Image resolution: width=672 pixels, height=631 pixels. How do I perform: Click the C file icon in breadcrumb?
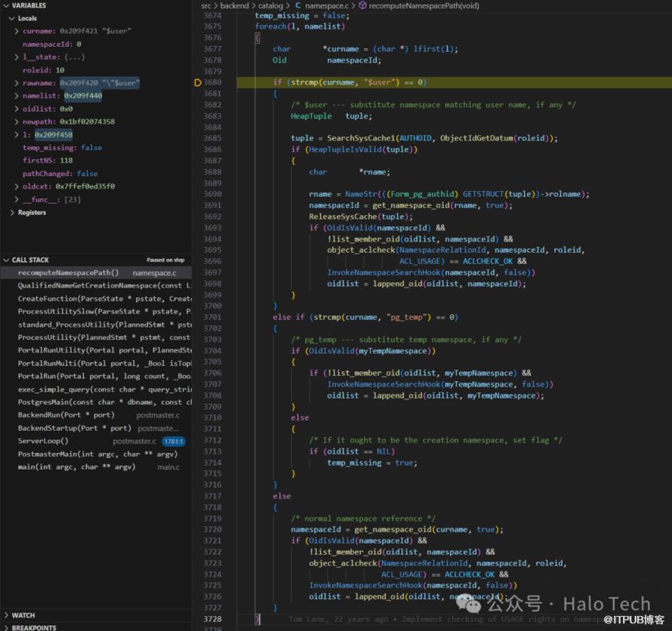tap(297, 5)
